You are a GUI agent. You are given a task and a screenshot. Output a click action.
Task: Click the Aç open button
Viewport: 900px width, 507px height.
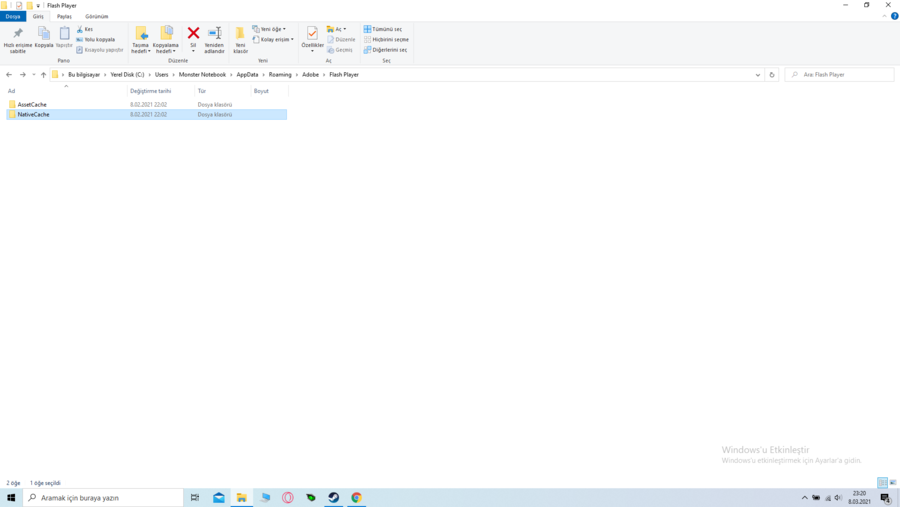pyautogui.click(x=336, y=29)
